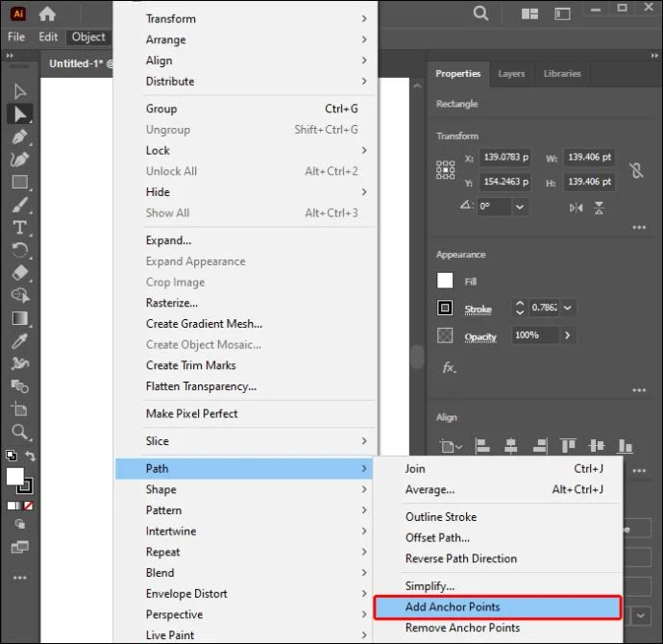663x644 pixels.
Task: Switch to the Layers tab
Action: click(511, 74)
